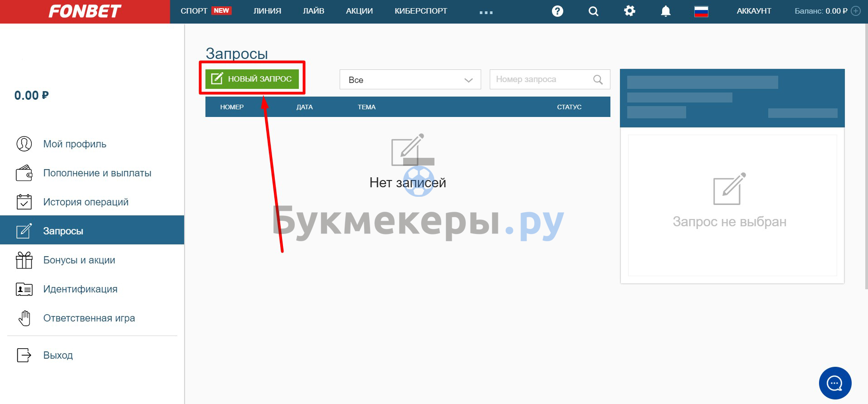Go to Пополнение и выплаты
Screen dimensions: 868x404
[x=97, y=173]
